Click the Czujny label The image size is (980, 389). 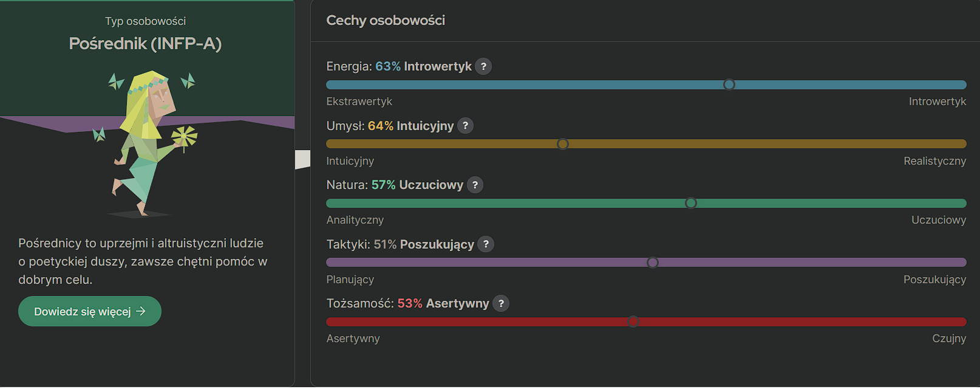[949, 339]
